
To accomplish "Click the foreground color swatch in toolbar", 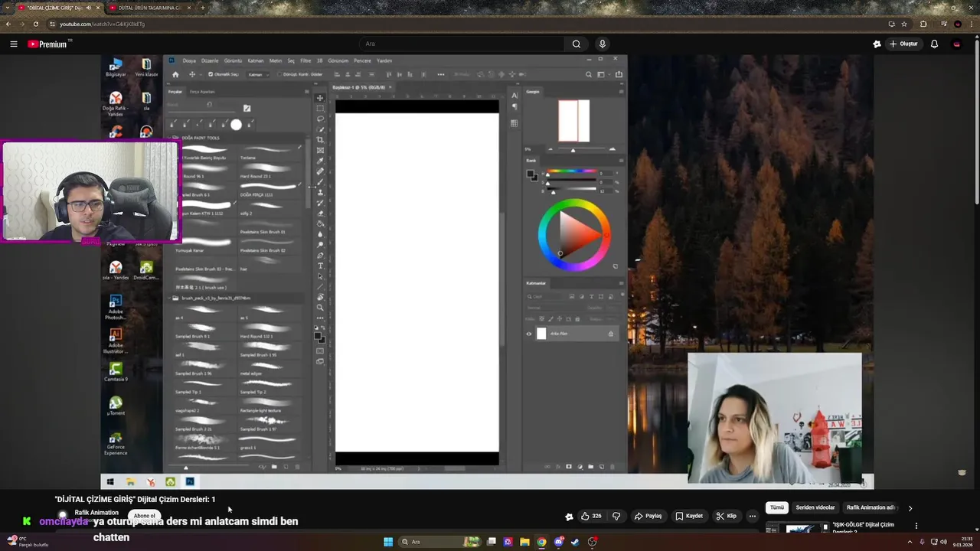I will [318, 334].
